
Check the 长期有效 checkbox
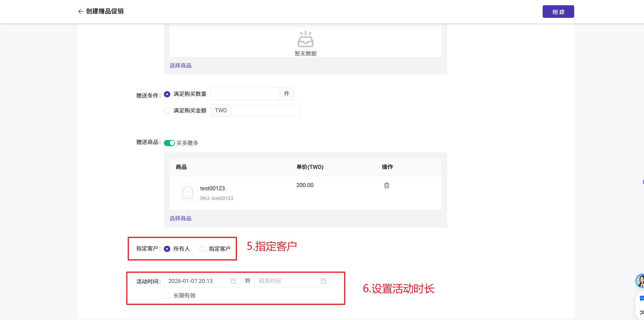[x=167, y=295]
